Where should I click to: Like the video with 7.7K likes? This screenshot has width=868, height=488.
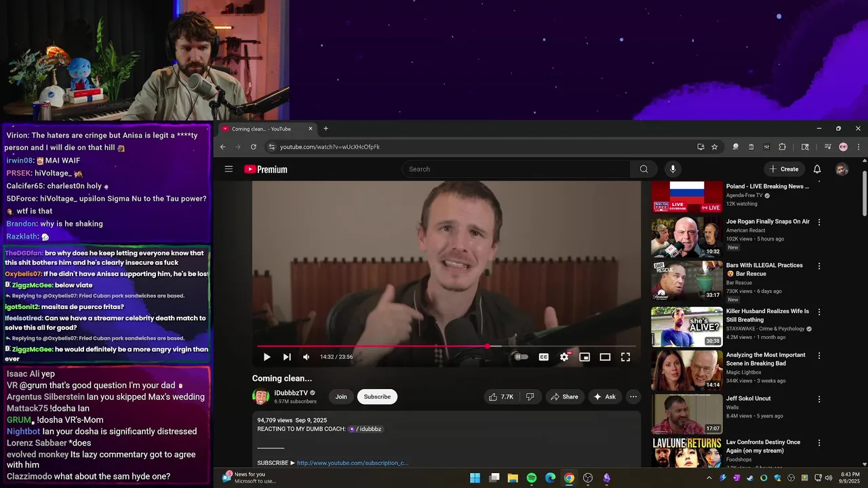coord(502,396)
